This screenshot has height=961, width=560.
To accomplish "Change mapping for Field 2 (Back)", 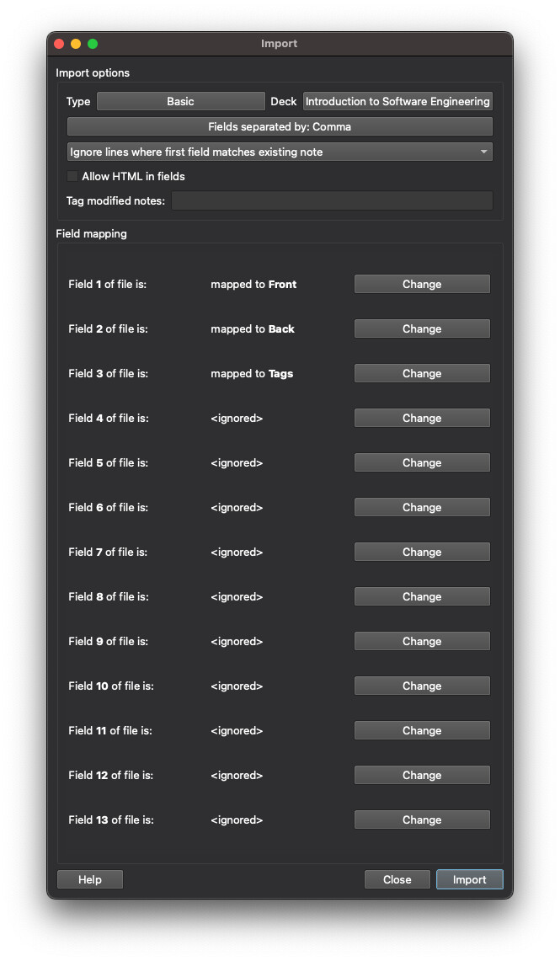I will (422, 329).
